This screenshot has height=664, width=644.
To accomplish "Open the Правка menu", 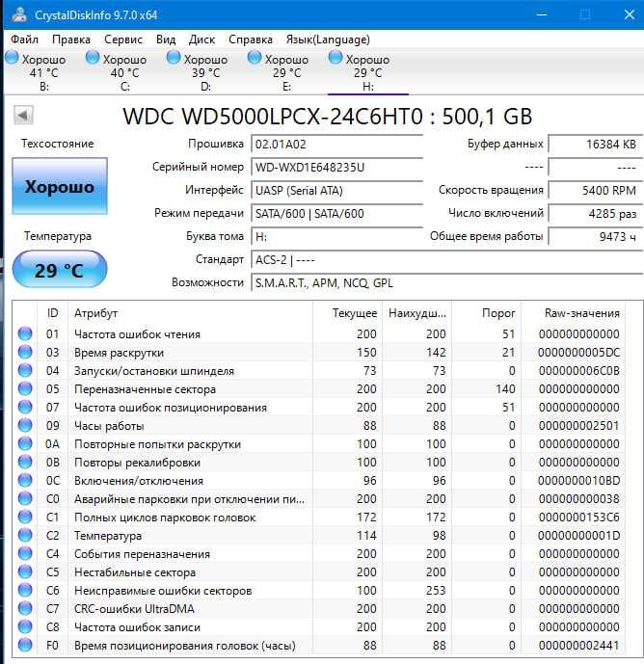I will point(71,40).
